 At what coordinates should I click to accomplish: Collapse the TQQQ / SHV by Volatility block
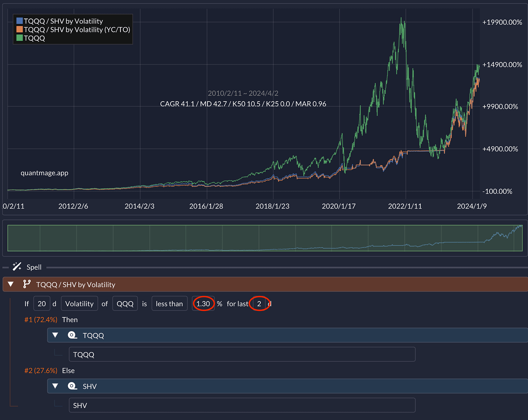tap(11, 284)
